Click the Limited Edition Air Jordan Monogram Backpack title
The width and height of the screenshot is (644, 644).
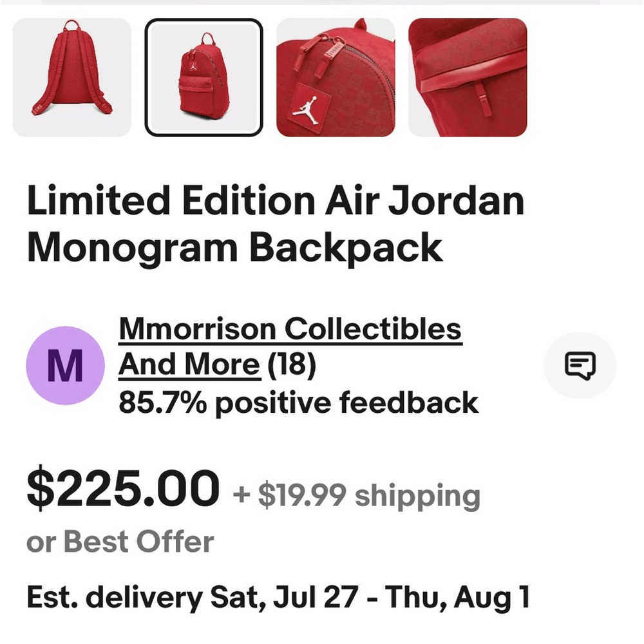pyautogui.click(x=277, y=222)
